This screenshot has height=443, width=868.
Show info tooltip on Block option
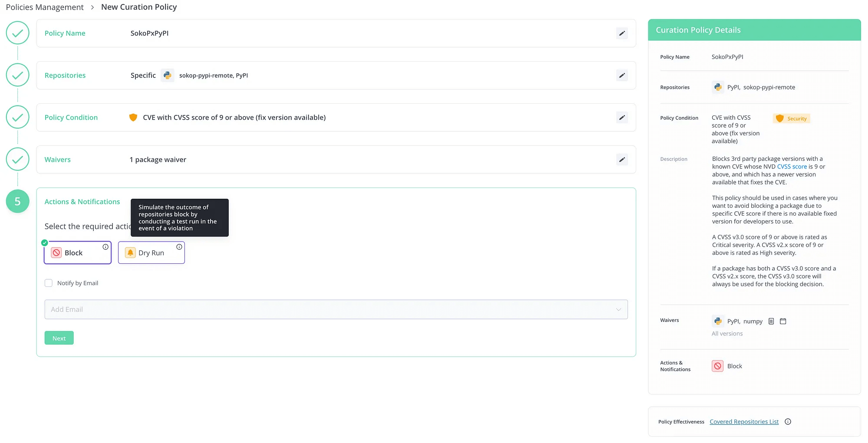[x=105, y=247]
